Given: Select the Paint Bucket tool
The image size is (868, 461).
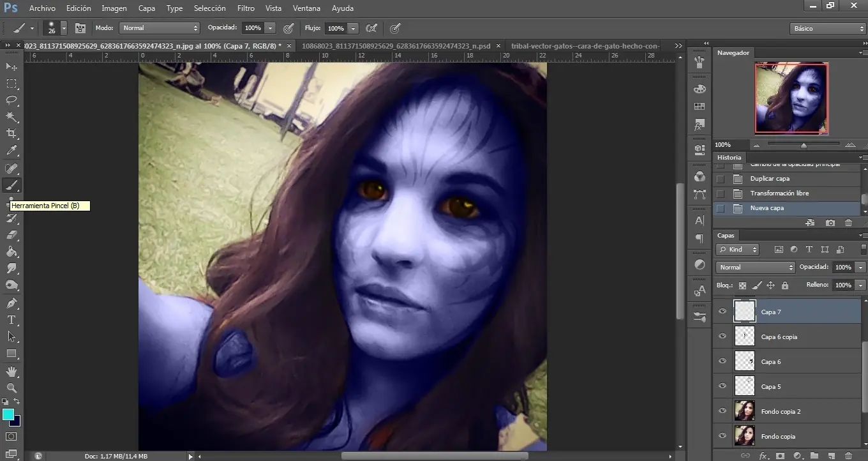Looking at the screenshot, I should coord(11,252).
